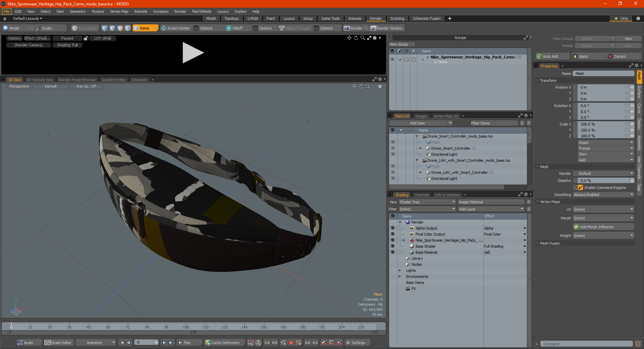This screenshot has width=644, height=349.
Task: Step to next frame
Action: pyautogui.click(x=163, y=343)
